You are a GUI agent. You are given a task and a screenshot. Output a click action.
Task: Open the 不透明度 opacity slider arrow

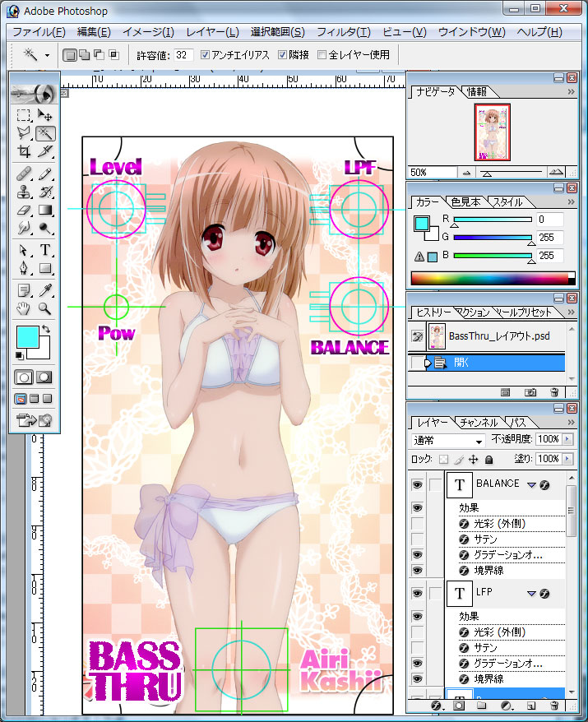(x=567, y=439)
